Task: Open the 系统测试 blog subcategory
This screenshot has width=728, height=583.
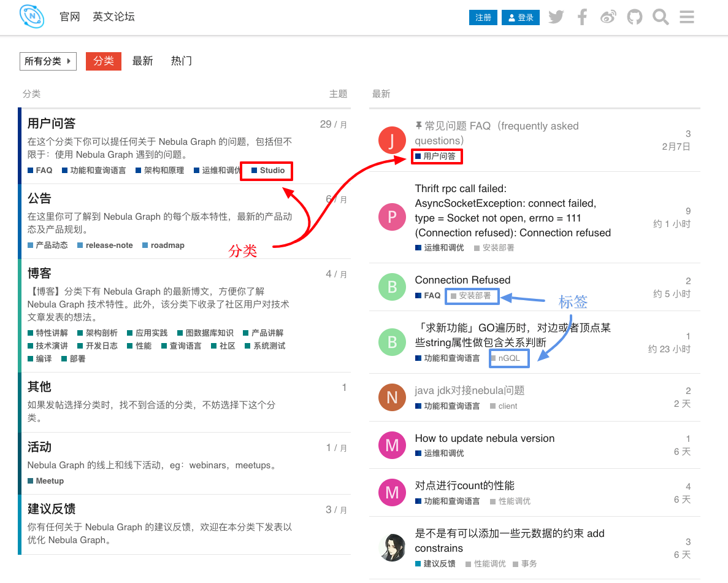Action: click(265, 346)
